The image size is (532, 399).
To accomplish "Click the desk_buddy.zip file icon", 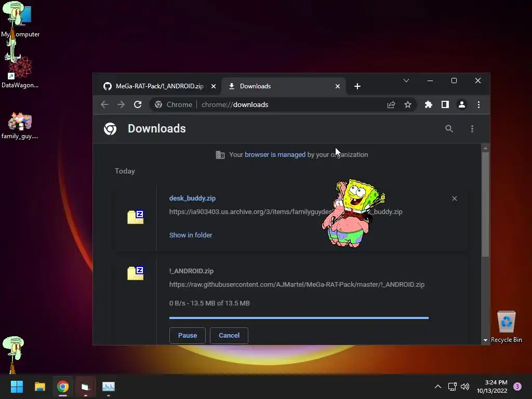I will (136, 217).
